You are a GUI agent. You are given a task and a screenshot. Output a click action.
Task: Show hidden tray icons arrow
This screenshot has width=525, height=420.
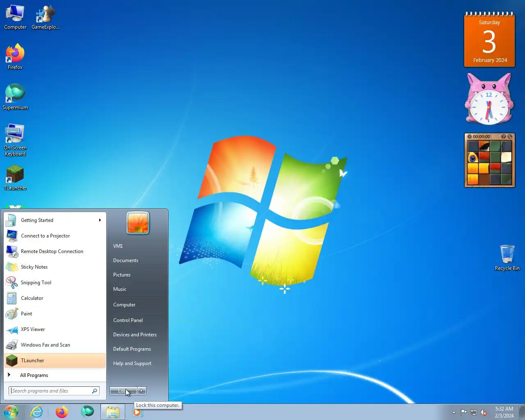pyautogui.click(x=454, y=412)
